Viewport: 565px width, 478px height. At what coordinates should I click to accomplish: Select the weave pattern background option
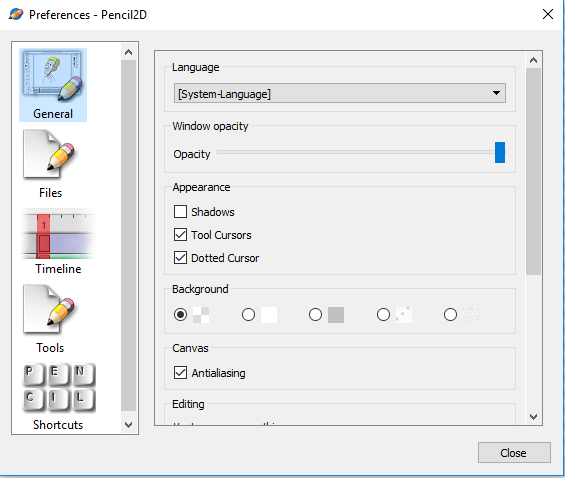450,314
